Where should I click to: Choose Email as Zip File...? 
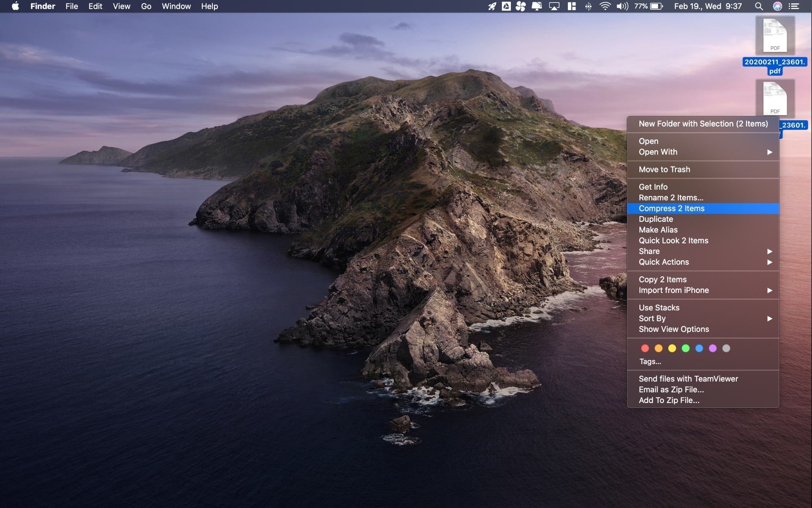point(703,390)
